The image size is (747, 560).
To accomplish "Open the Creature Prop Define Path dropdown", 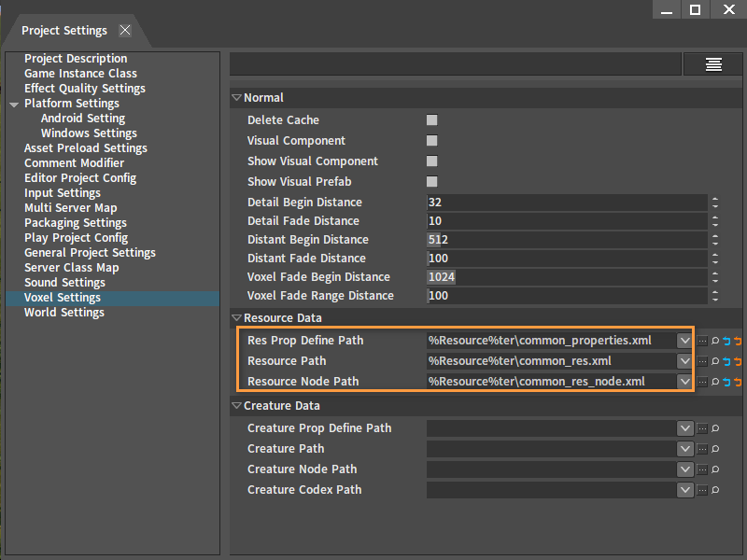I will pyautogui.click(x=685, y=428).
